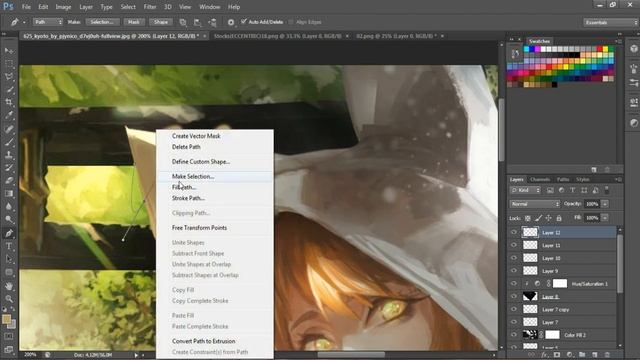Open the Layers panel flyout menu
Image resolution: width=640 pixels, height=360 pixels.
pyautogui.click(x=618, y=180)
